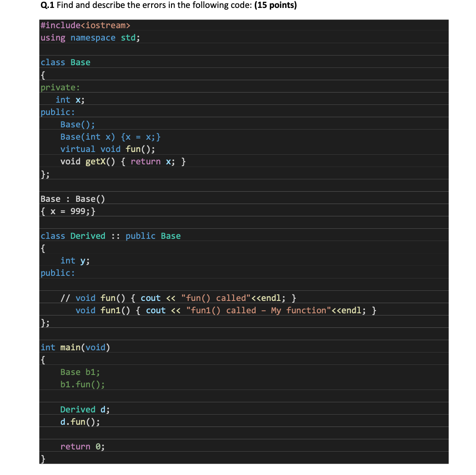Click the d.fun() call in main
The width and height of the screenshot is (476, 475).
79,422
